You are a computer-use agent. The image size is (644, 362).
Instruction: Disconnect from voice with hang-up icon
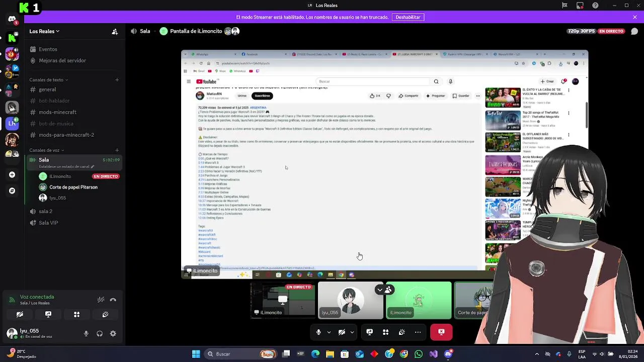click(113, 300)
